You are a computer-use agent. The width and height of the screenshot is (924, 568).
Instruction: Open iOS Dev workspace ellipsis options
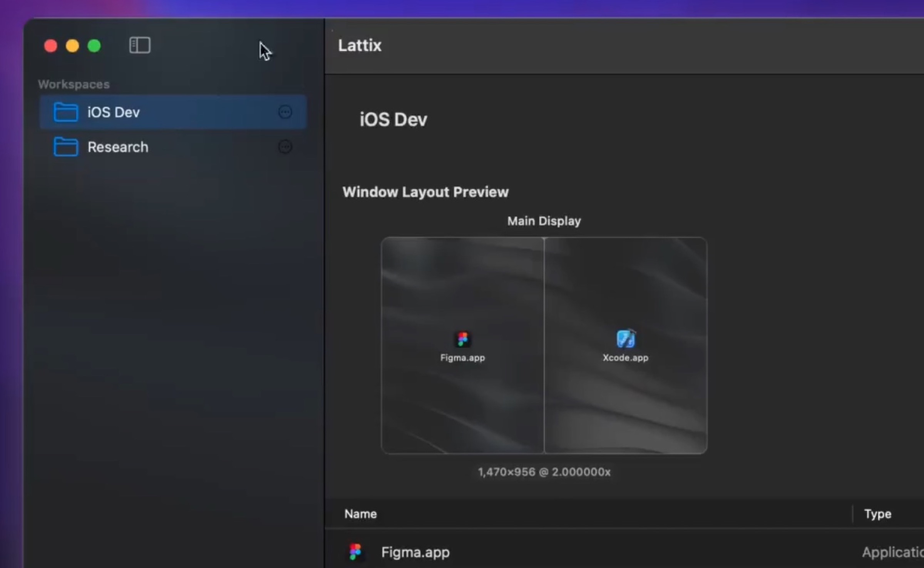[285, 112]
